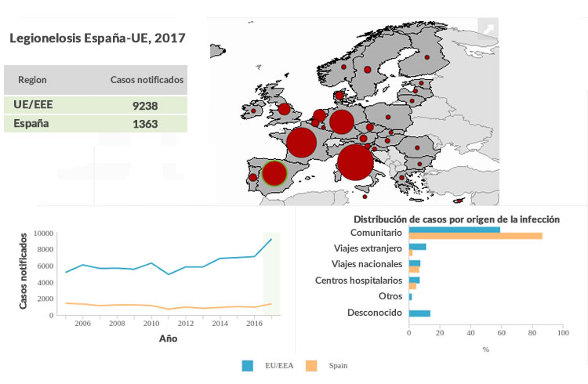Viewport: 588px width, 384px height.
Task: Click the Region column header
Action: click(32, 80)
